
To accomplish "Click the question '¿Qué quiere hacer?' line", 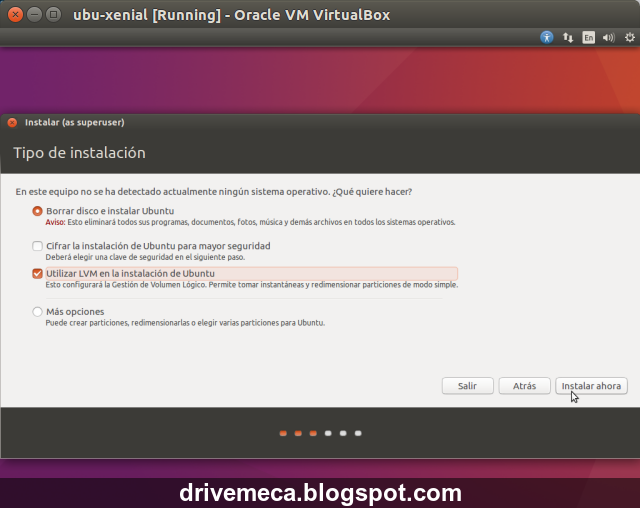I will click(x=213, y=192).
